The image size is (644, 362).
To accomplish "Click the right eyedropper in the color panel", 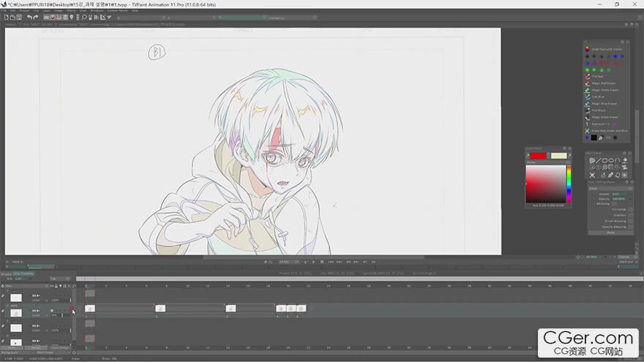I will coord(569,156).
